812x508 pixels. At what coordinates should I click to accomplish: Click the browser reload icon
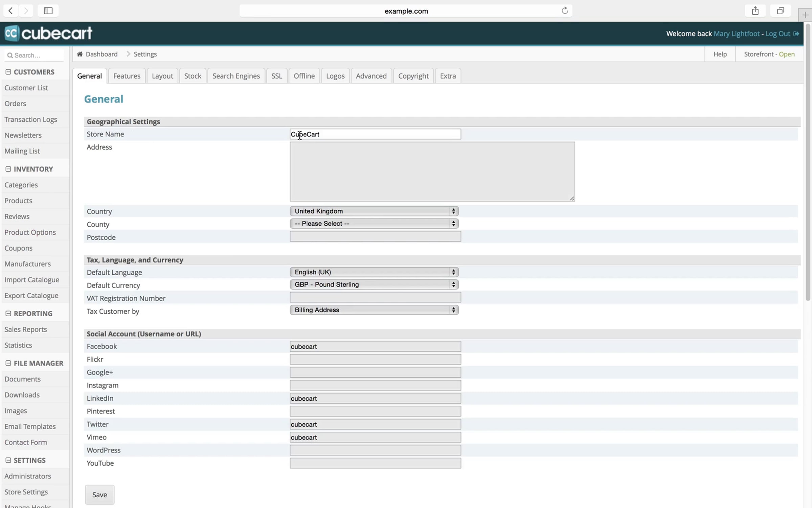[x=565, y=11]
